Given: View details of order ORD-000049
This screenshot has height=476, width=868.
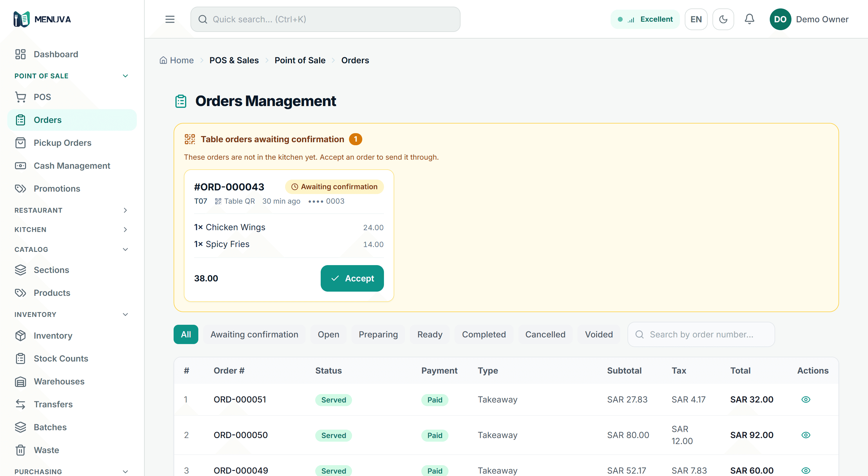Looking at the screenshot, I should pyautogui.click(x=806, y=471).
